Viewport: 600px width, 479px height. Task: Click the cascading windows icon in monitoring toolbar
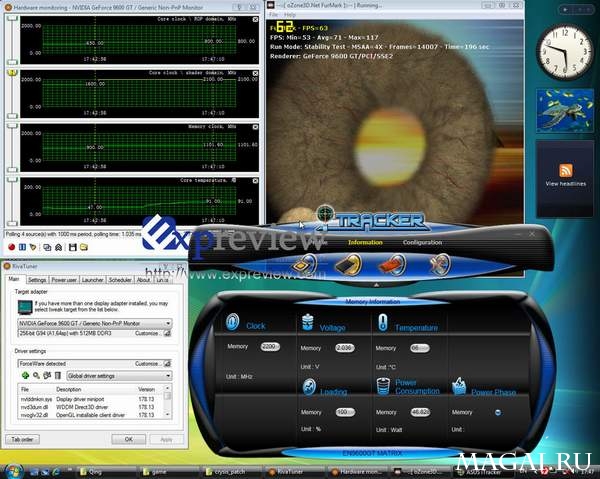coord(47,247)
